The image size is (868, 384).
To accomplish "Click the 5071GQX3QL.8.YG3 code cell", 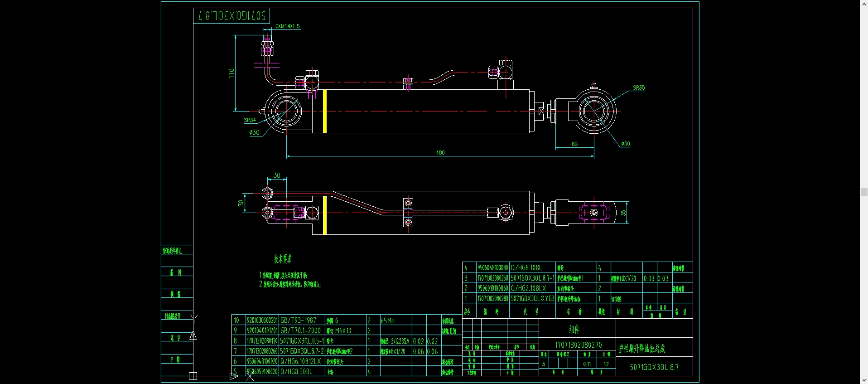I will tap(533, 299).
